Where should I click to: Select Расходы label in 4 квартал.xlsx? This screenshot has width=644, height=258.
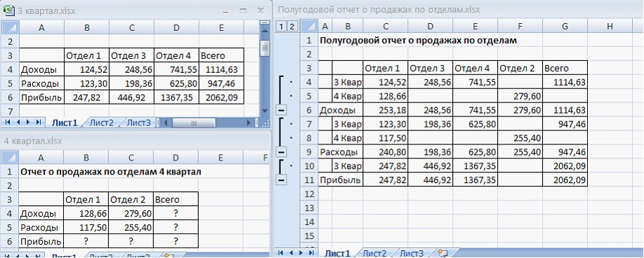(x=41, y=227)
